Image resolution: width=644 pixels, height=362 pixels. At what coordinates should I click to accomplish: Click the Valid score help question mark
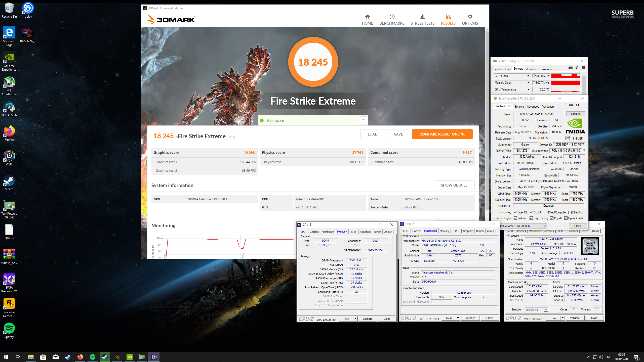(363, 120)
